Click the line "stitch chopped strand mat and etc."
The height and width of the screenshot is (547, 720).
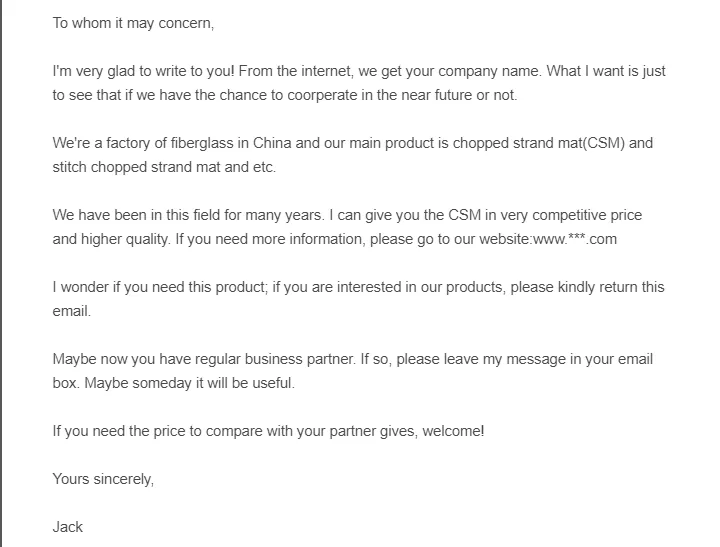pos(163,167)
